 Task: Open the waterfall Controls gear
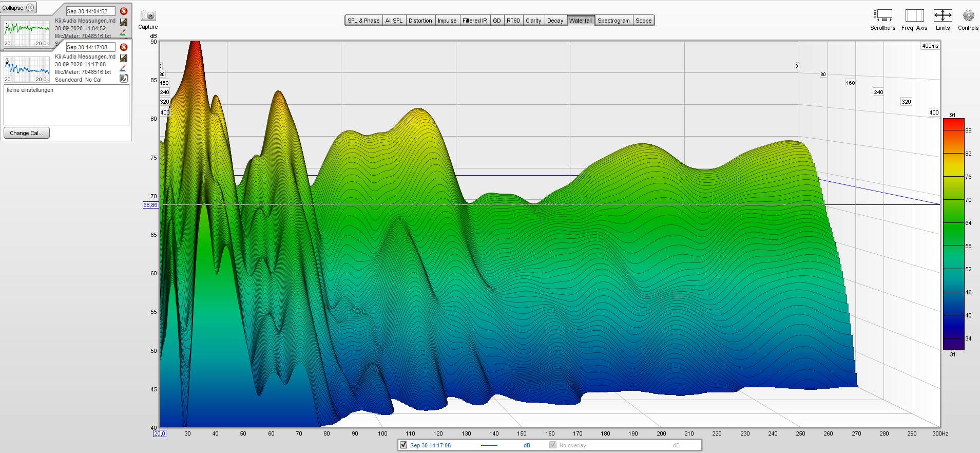pos(968,20)
